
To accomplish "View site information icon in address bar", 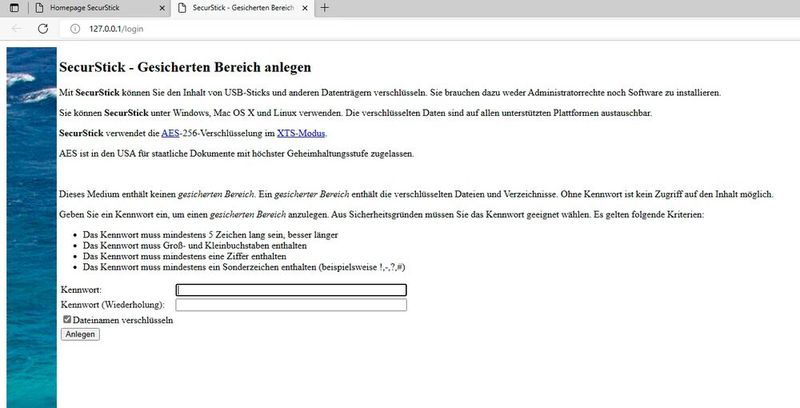I will tap(75, 29).
